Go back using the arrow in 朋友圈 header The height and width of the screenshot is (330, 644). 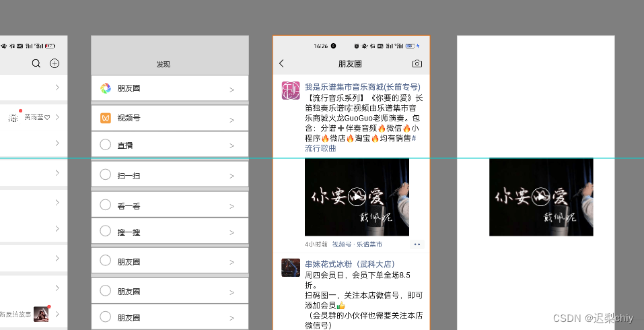pos(281,63)
